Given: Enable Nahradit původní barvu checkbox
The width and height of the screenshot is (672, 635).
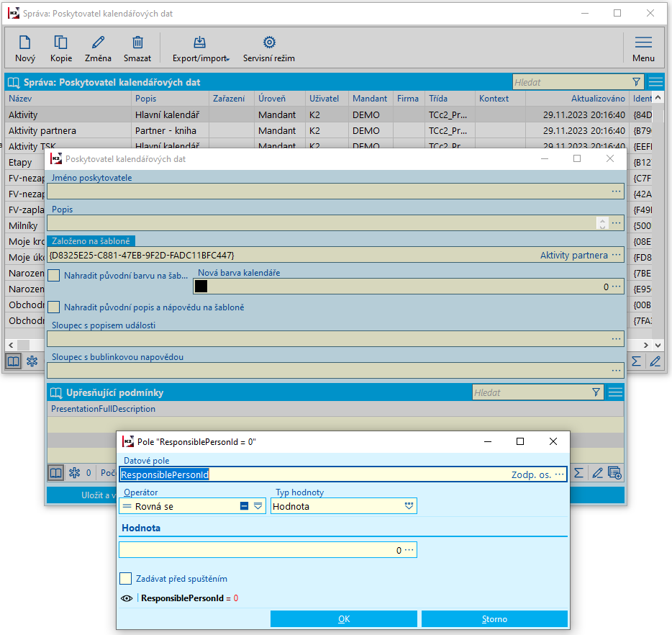Looking at the screenshot, I should tap(54, 276).
